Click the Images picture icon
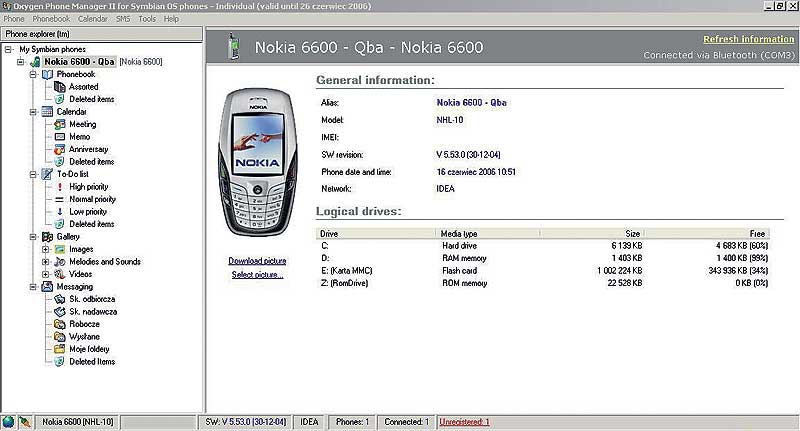The width and height of the screenshot is (800, 431). [60, 249]
